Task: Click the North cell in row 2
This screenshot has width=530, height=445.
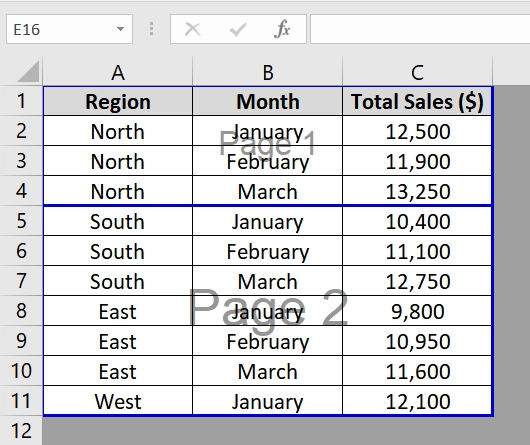Action: [x=118, y=131]
